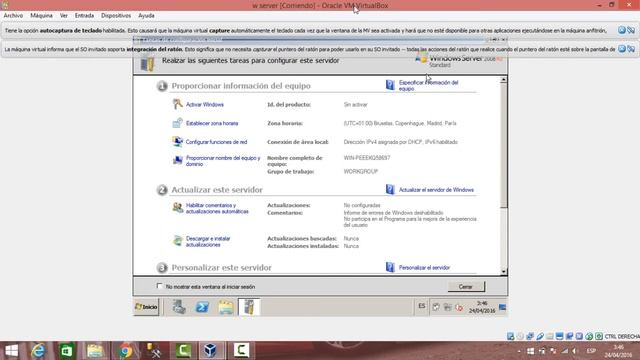Screen dimensions: 640x360
Task: Click Establecer zona horaria link
Action: [x=212, y=123]
